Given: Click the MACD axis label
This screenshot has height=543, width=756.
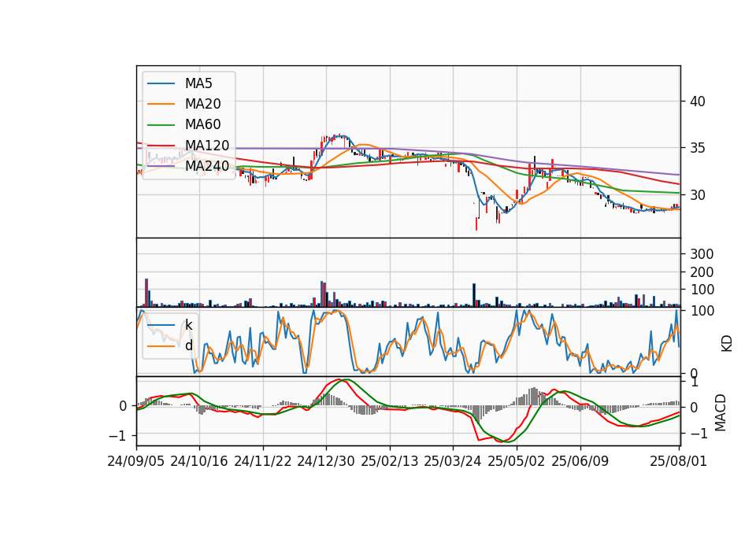Looking at the screenshot, I should click(x=721, y=412).
